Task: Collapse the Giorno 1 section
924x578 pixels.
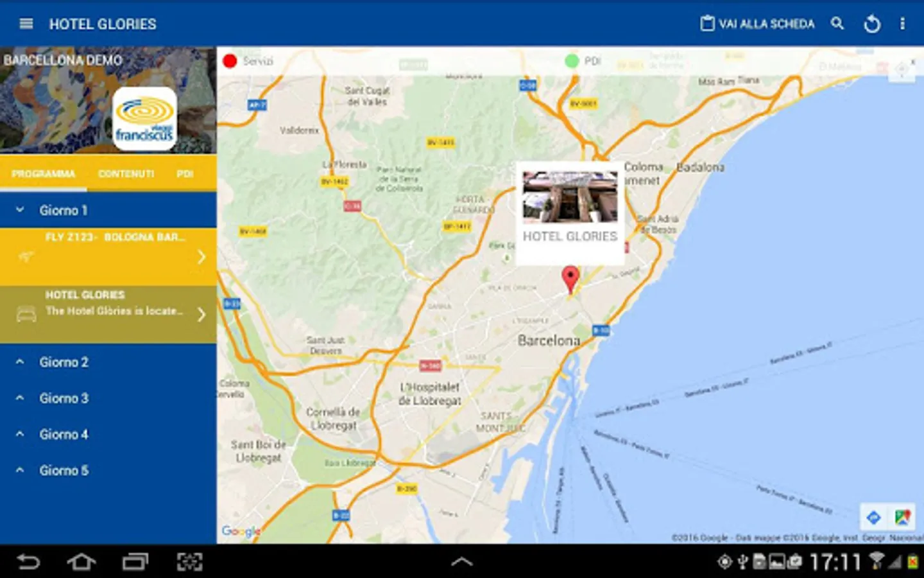Action: click(108, 210)
